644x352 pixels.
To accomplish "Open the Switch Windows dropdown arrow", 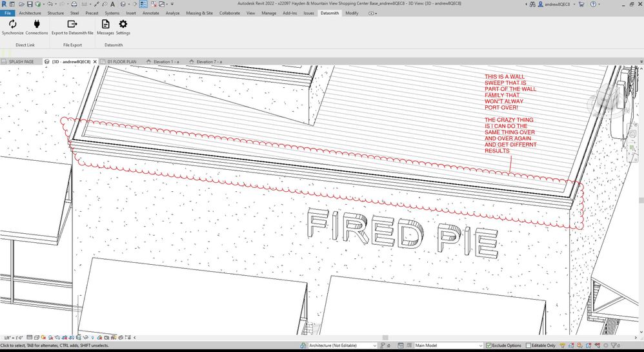I will coord(168,4).
